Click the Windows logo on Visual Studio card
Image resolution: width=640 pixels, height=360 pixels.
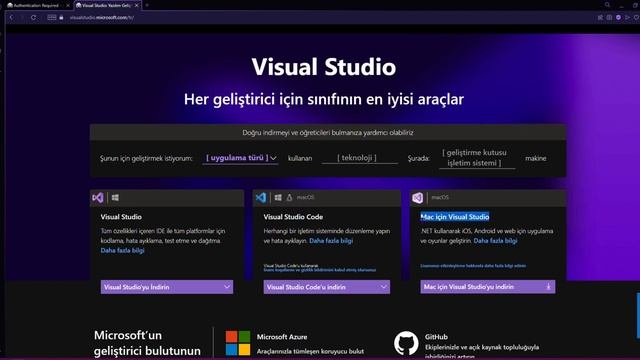[115, 198]
